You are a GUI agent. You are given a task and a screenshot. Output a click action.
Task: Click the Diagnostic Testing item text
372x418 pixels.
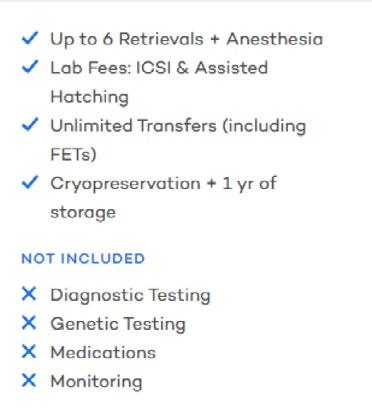pos(130,296)
